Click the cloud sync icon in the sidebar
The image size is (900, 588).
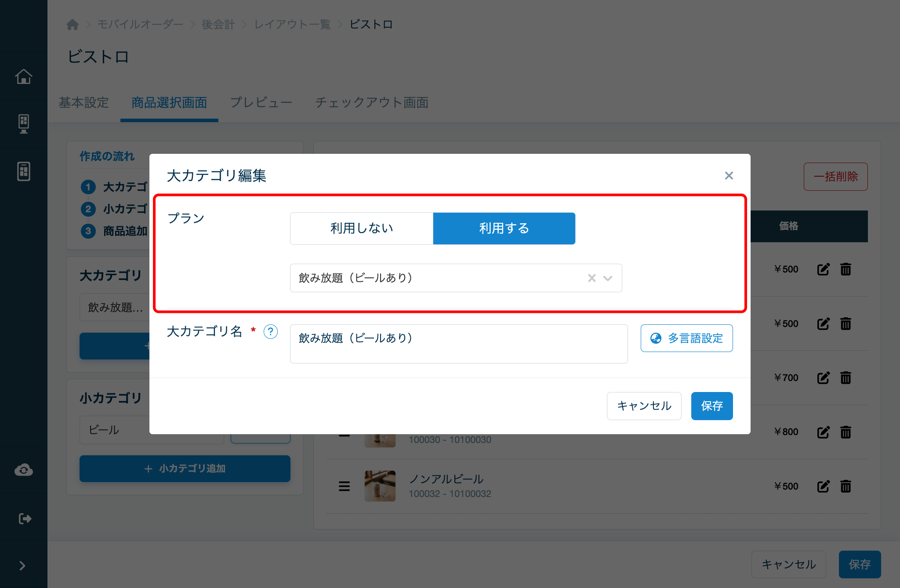[x=24, y=470]
